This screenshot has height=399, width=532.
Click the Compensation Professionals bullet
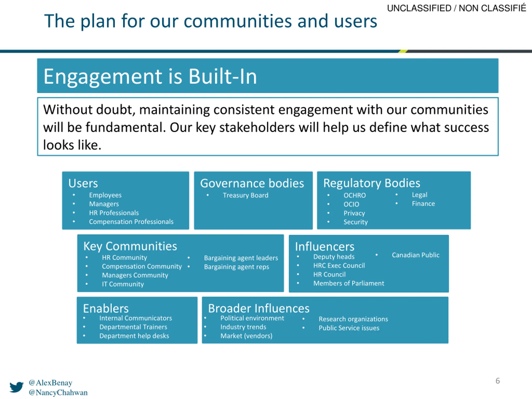(131, 222)
